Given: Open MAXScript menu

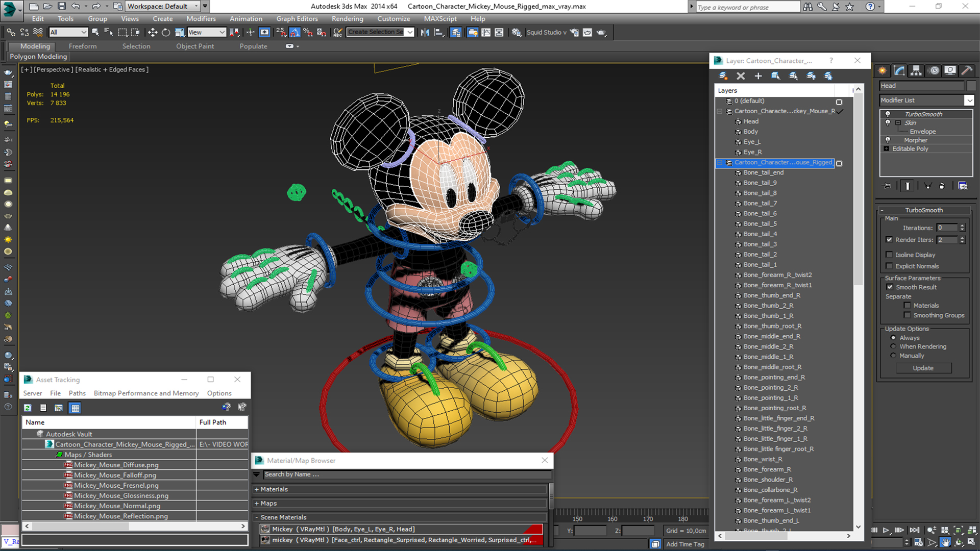Looking at the screenshot, I should [440, 19].
